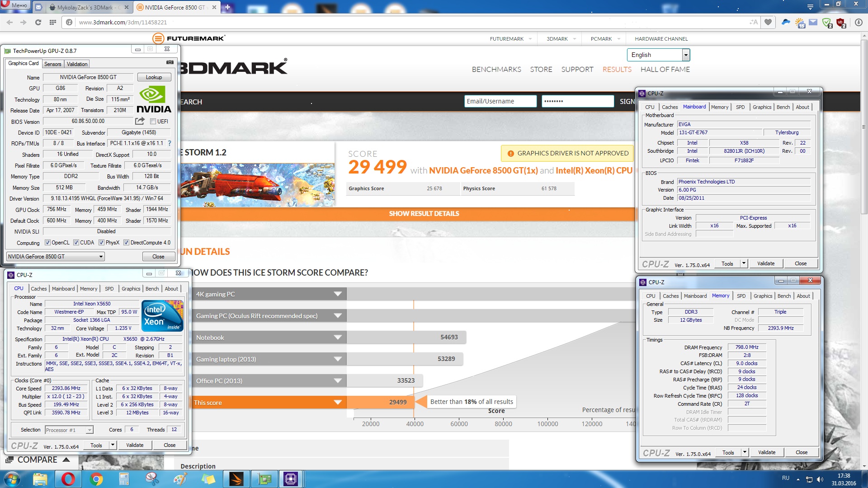868x488 pixels.
Task: Open English language dropdown
Action: pyautogui.click(x=658, y=55)
